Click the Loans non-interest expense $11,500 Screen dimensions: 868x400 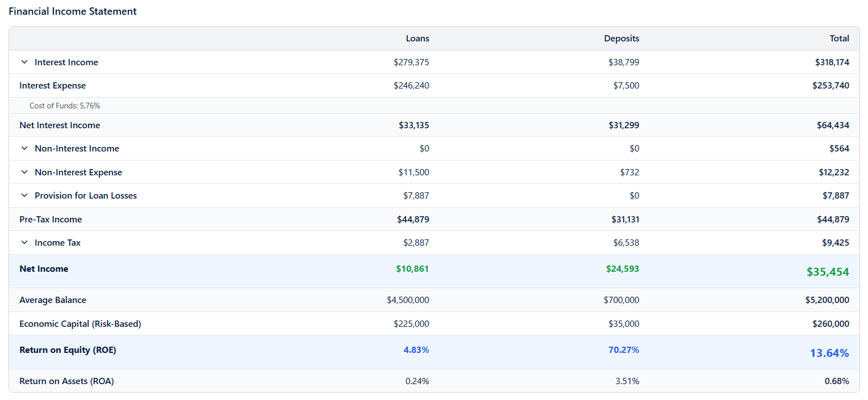pyautogui.click(x=414, y=172)
